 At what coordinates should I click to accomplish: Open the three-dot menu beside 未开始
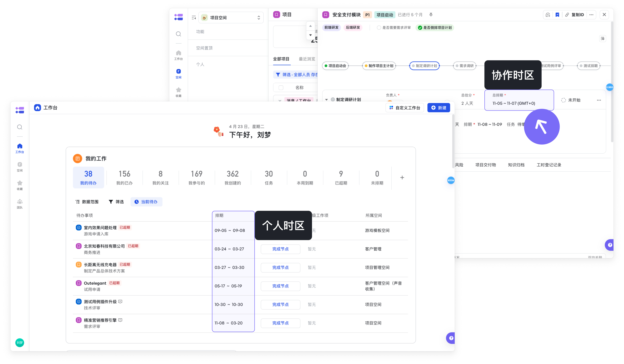[599, 100]
